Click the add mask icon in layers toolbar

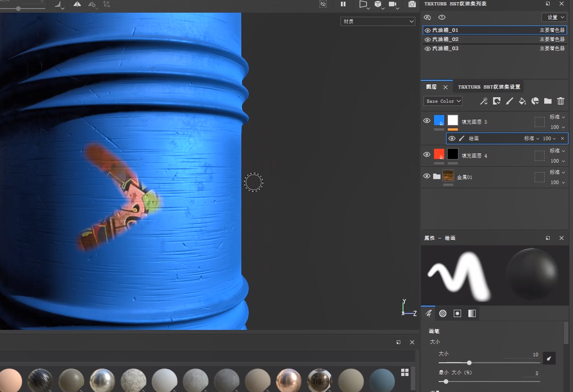point(497,101)
